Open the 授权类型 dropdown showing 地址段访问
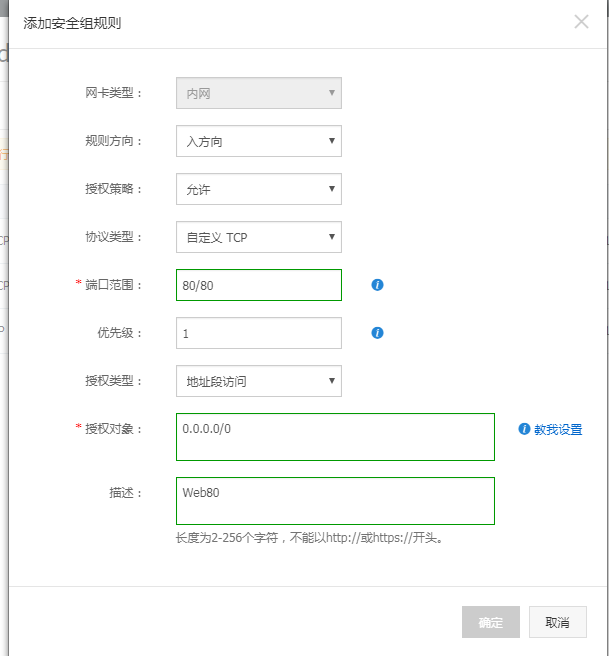This screenshot has height=656, width=609. [258, 381]
